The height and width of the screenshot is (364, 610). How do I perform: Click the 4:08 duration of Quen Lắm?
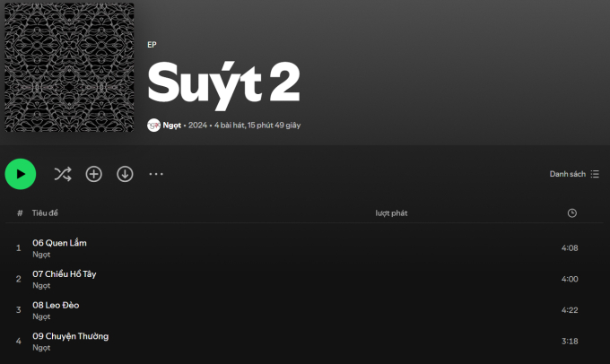[x=570, y=248]
